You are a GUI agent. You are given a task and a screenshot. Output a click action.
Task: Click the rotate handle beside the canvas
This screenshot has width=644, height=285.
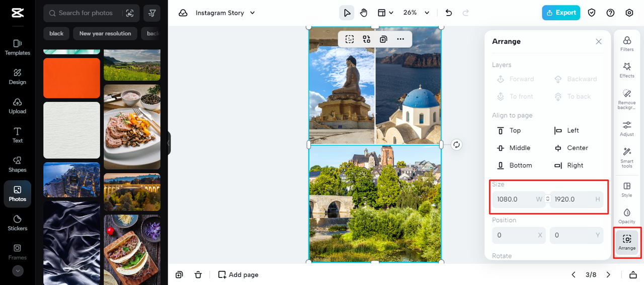click(x=456, y=145)
